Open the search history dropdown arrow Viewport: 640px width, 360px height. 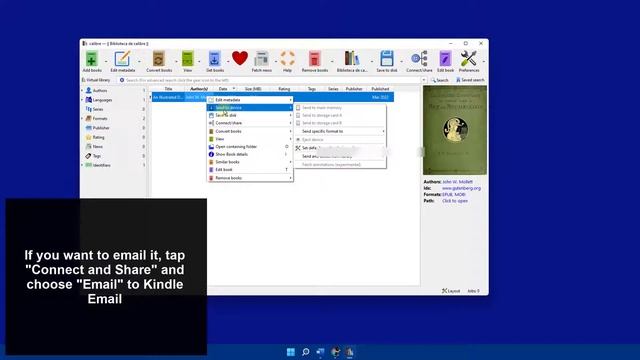pos(424,80)
